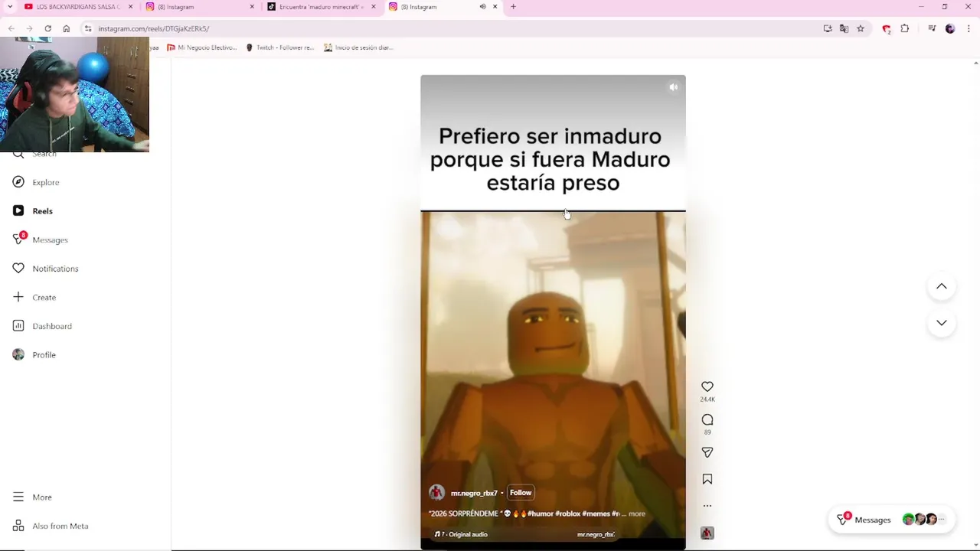The width and height of the screenshot is (980, 551).
Task: Click the profile avatar in sidebar
Action: [x=18, y=355]
